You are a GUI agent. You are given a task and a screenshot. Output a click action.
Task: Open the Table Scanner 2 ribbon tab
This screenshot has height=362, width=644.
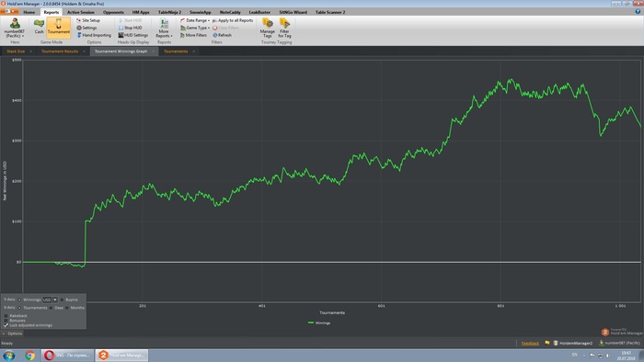tap(330, 12)
